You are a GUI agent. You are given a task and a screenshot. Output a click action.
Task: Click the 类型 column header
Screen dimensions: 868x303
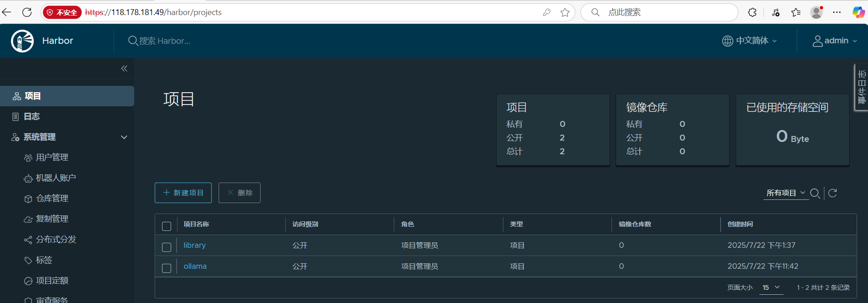(x=517, y=224)
